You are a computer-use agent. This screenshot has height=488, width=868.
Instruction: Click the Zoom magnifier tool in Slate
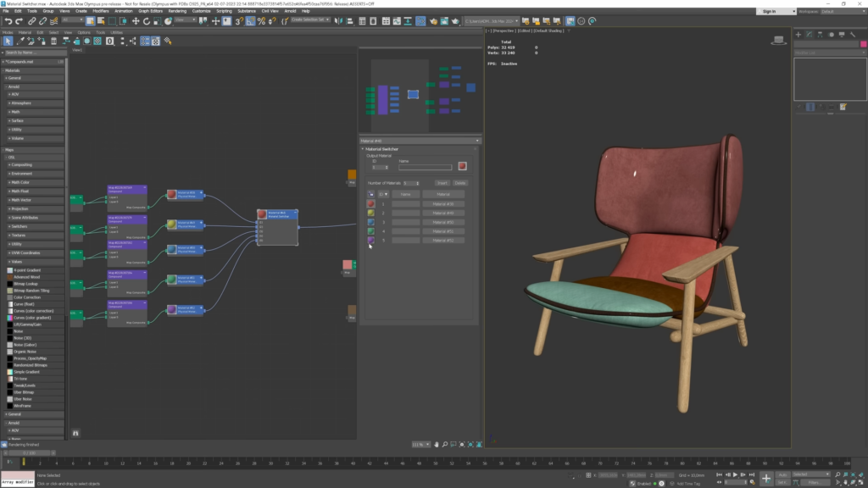pyautogui.click(x=444, y=444)
